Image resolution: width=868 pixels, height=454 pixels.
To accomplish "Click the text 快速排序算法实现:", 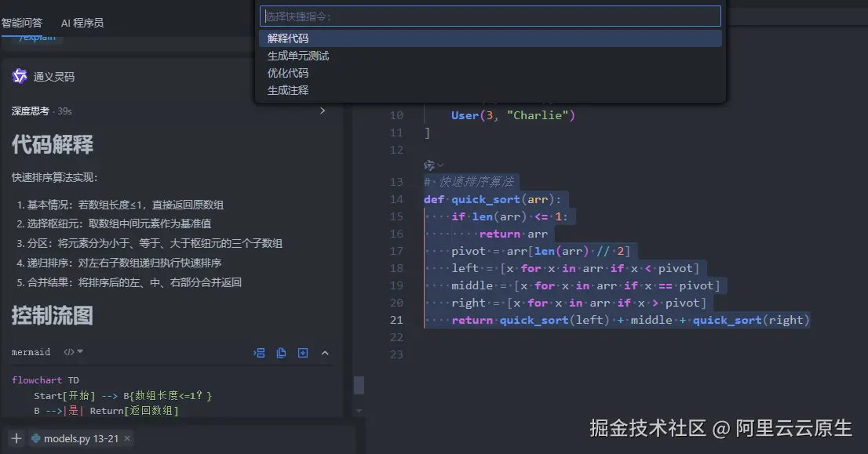I will coord(55,177).
